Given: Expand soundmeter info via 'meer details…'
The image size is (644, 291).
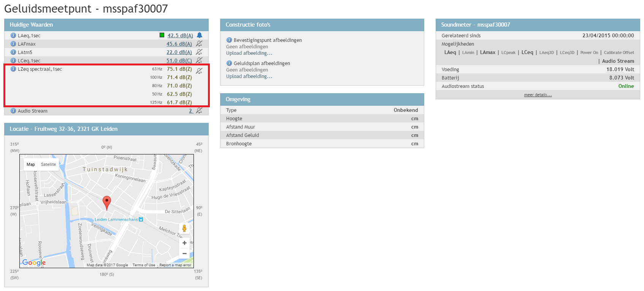Looking at the screenshot, I should point(538,95).
